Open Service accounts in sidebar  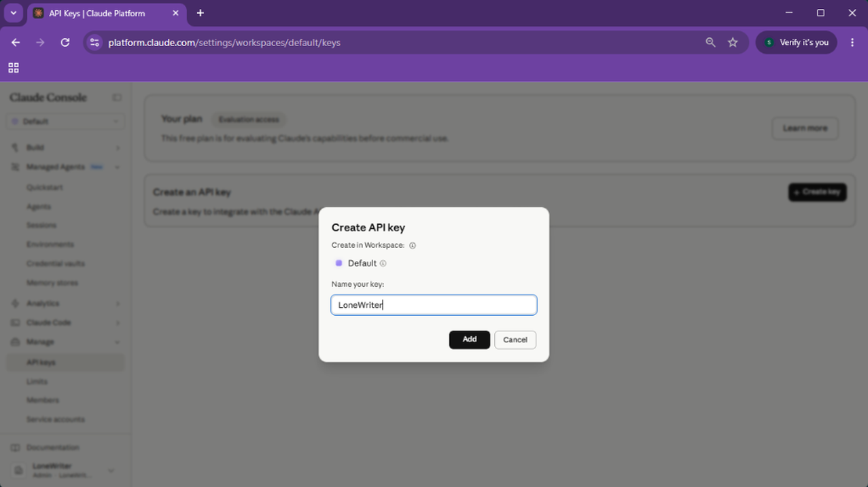coord(56,420)
